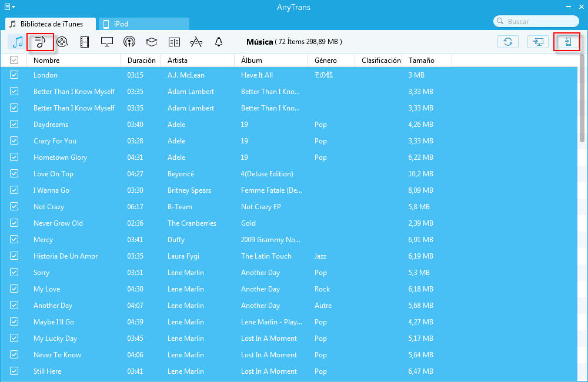The image size is (588, 382).
Task: Click the song name "Maybe I'll Go"
Action: click(54, 322)
